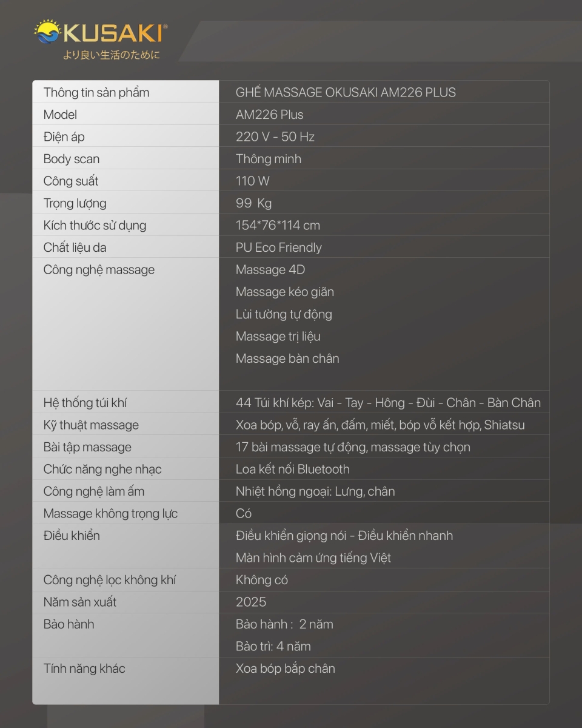Select the 'Body scan' row label
582x728 pixels.
click(72, 159)
